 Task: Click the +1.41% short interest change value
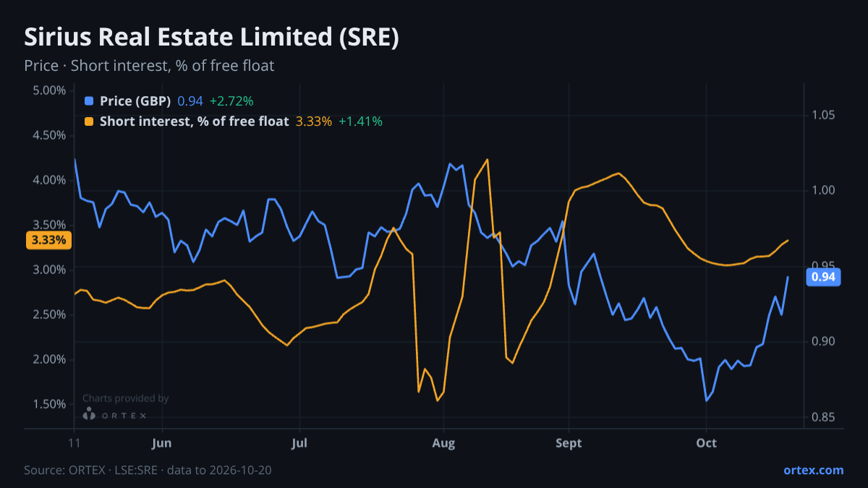(x=360, y=121)
